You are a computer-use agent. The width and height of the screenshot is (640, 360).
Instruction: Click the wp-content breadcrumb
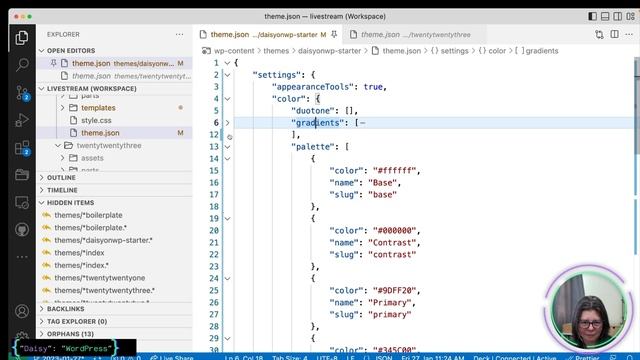(x=234, y=51)
